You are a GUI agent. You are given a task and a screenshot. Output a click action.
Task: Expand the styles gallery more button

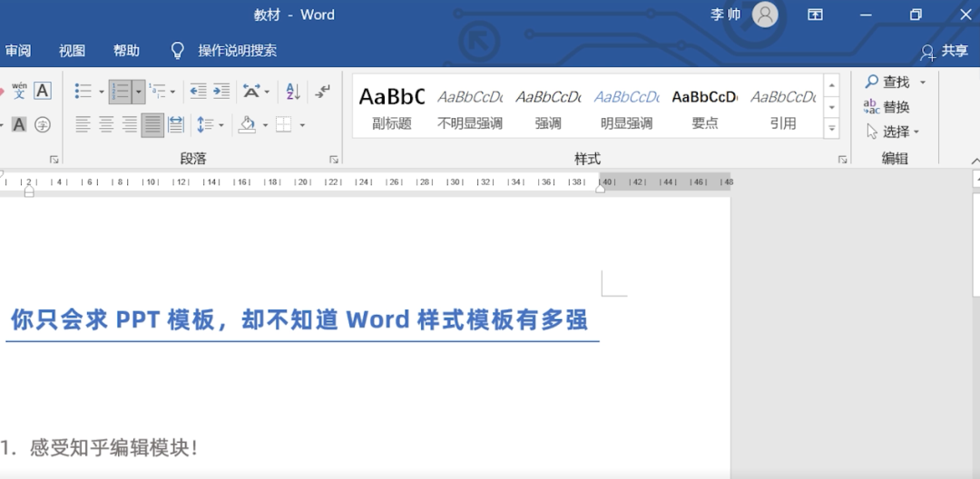(x=831, y=129)
